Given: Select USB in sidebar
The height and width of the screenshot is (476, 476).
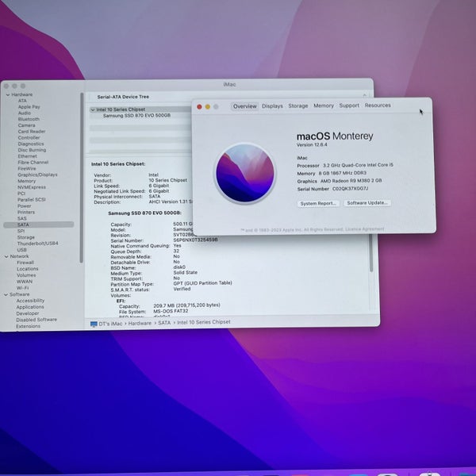Looking at the screenshot, I should (22, 250).
